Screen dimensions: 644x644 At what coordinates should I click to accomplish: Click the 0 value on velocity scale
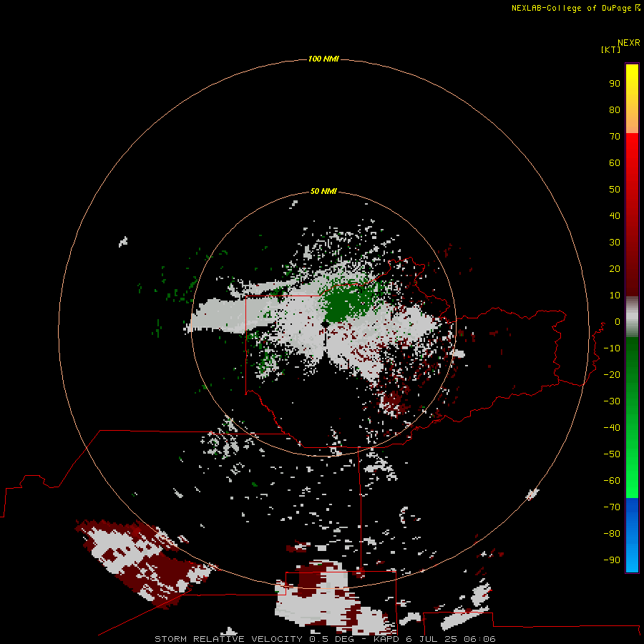point(618,322)
